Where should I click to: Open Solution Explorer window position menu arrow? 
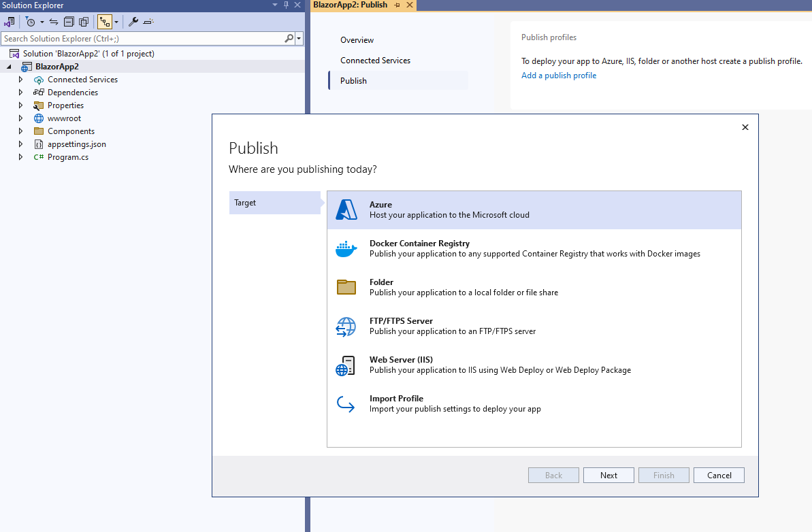tap(275, 5)
